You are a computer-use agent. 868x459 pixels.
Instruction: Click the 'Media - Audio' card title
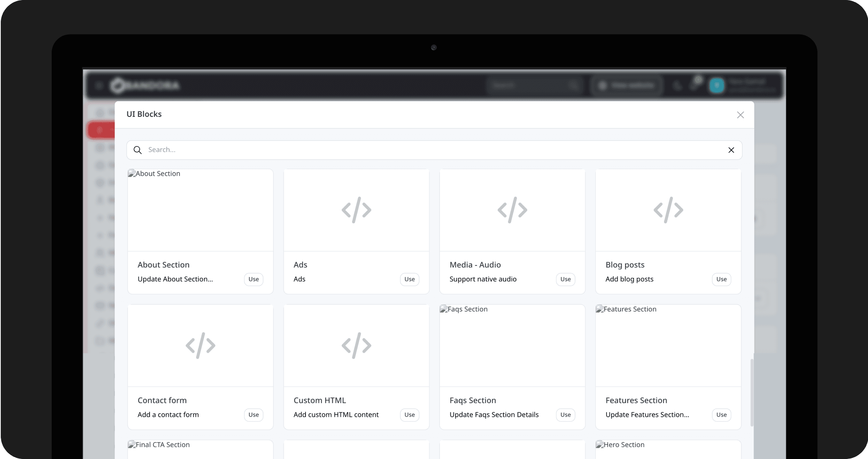point(475,265)
